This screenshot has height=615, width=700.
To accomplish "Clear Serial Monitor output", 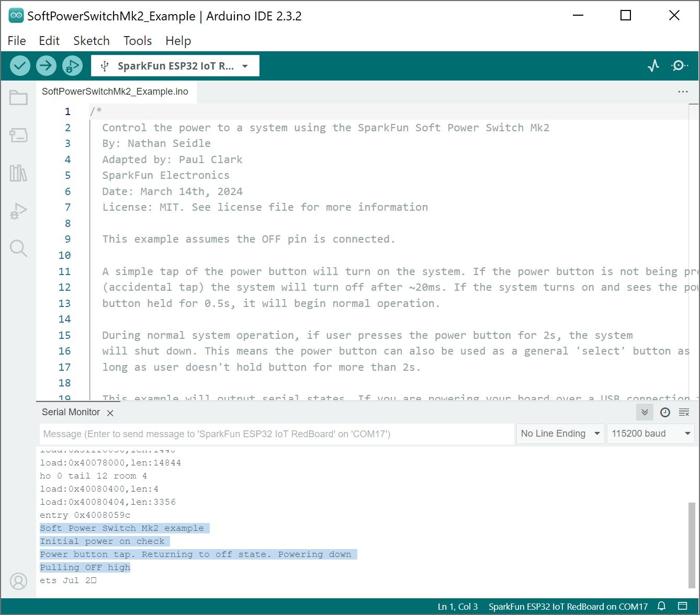I will point(684,413).
